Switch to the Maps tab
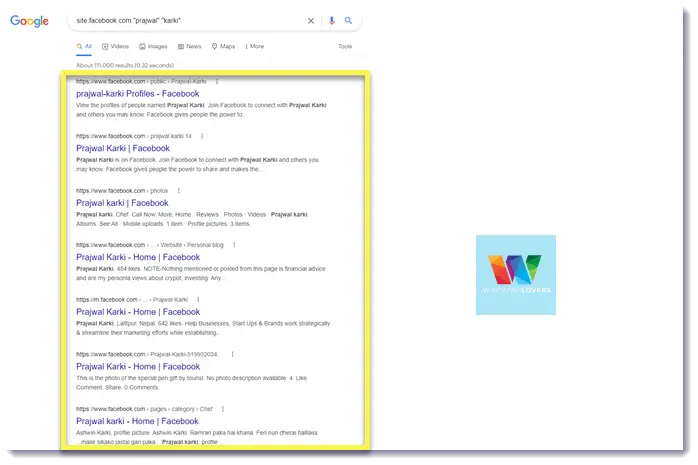 click(x=223, y=46)
